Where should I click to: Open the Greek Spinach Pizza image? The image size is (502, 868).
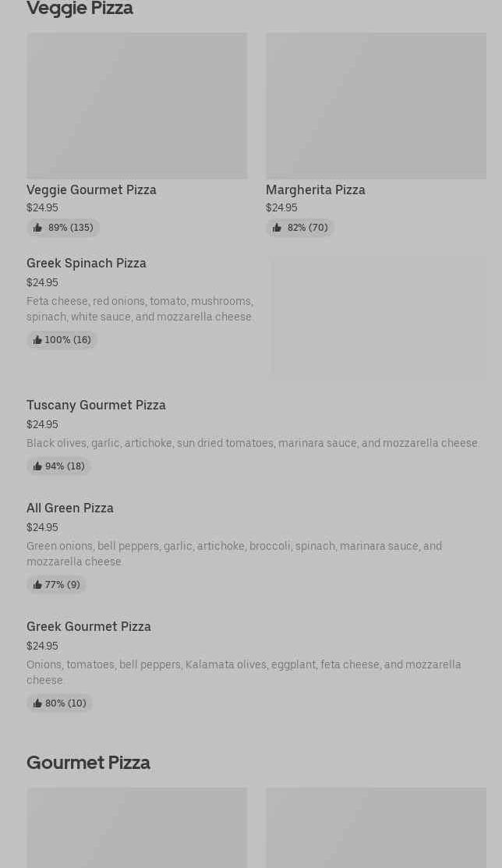(379, 317)
